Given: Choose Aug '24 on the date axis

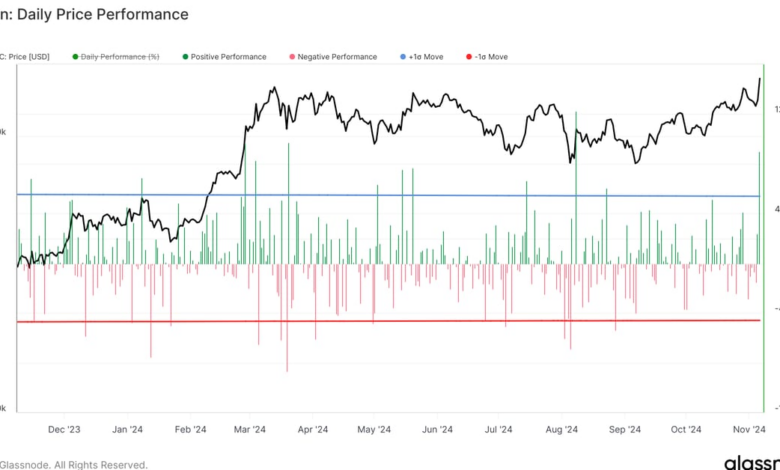Looking at the screenshot, I should [561, 430].
